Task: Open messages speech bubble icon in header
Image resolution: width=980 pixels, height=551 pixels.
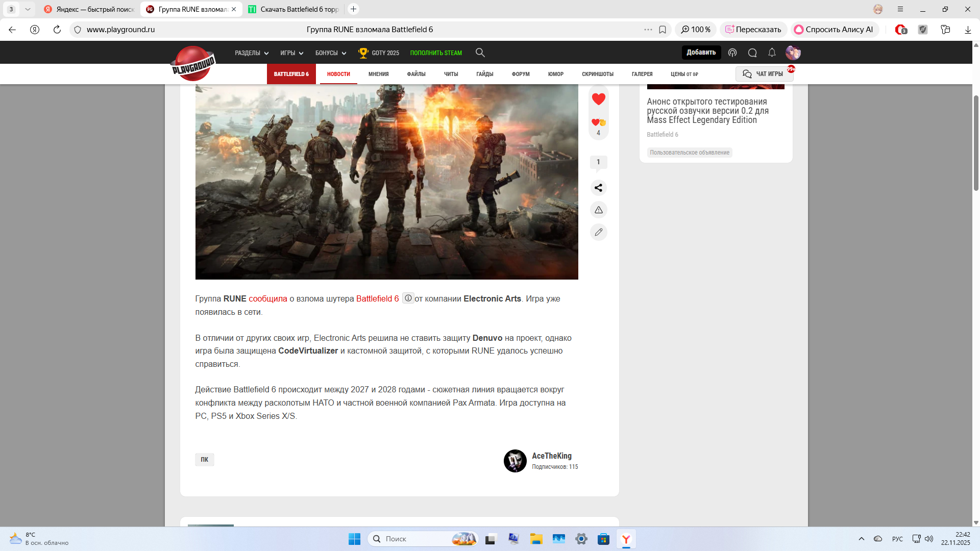Action: 752,53
